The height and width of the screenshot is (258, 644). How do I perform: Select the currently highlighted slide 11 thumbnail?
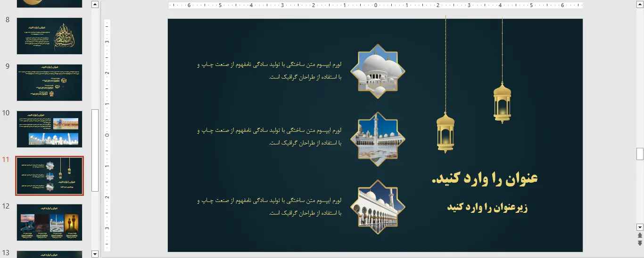point(50,176)
